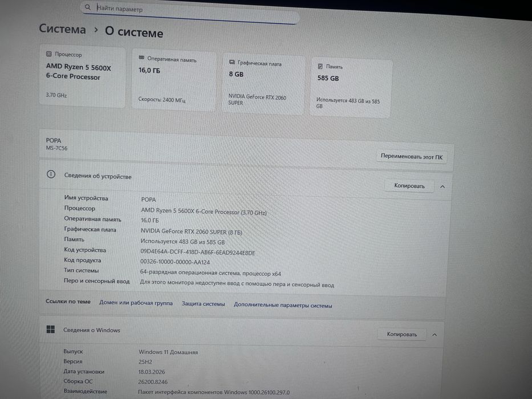Copy Windows info with 'Копировать' in Сведения о Windows

pyautogui.click(x=402, y=334)
